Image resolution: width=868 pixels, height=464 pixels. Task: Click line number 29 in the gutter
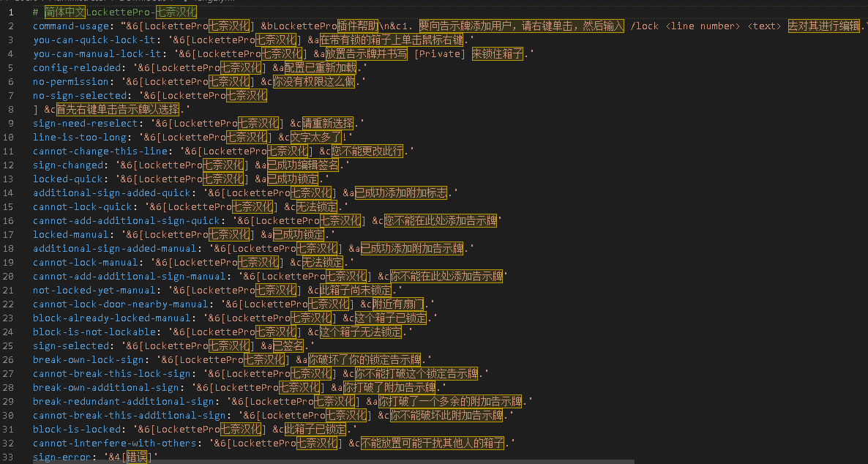coord(8,401)
